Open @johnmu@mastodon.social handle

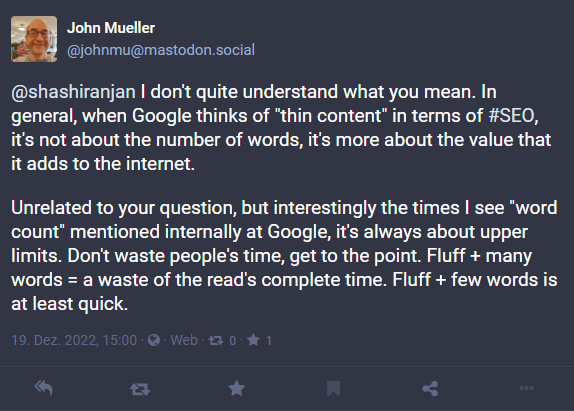coord(161,50)
